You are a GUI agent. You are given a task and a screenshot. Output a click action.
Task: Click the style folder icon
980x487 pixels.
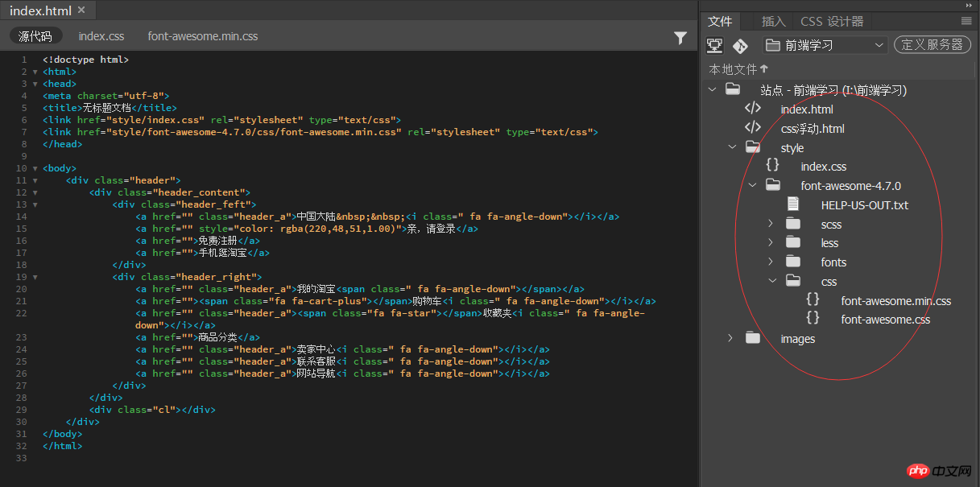coord(753,147)
